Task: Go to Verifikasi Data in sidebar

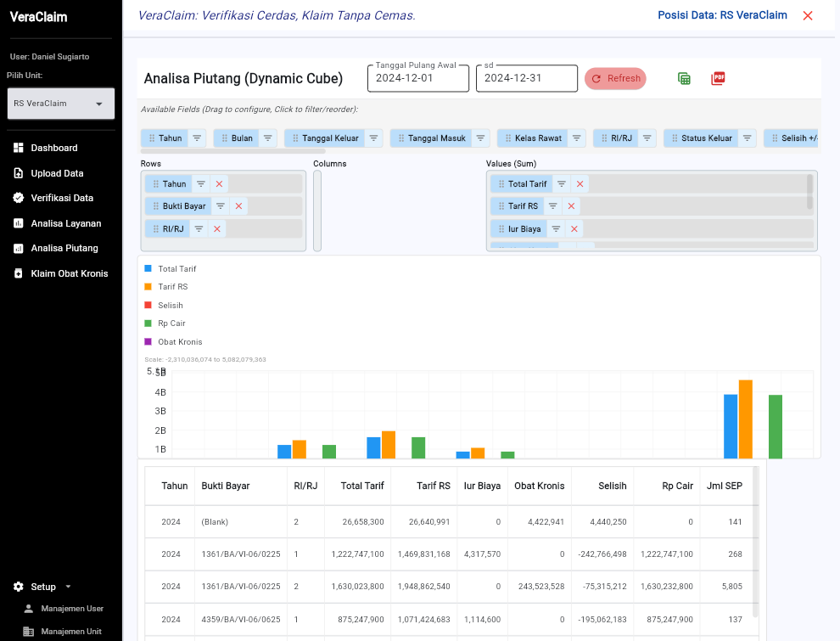Action: (x=62, y=198)
